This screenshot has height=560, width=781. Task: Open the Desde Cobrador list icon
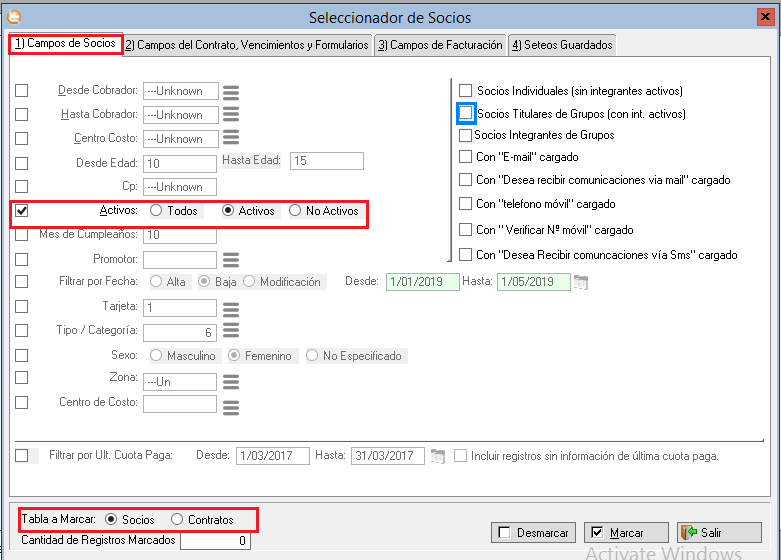[x=231, y=92]
